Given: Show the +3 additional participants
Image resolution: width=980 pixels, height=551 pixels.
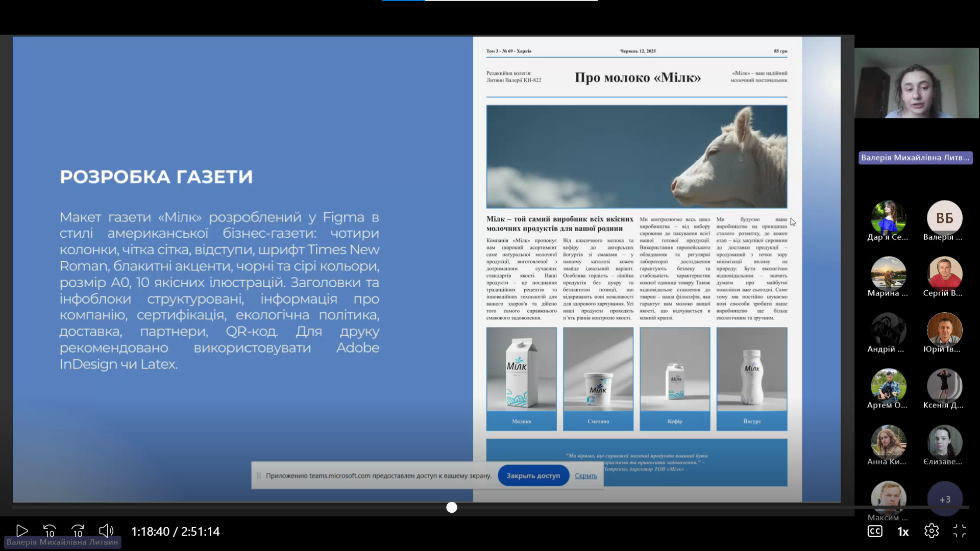Looking at the screenshot, I should tap(945, 499).
